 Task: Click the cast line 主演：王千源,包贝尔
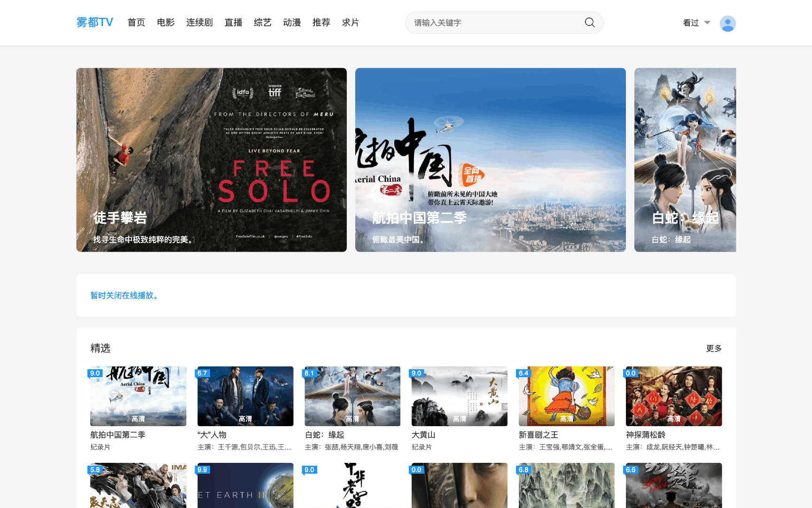(244, 447)
